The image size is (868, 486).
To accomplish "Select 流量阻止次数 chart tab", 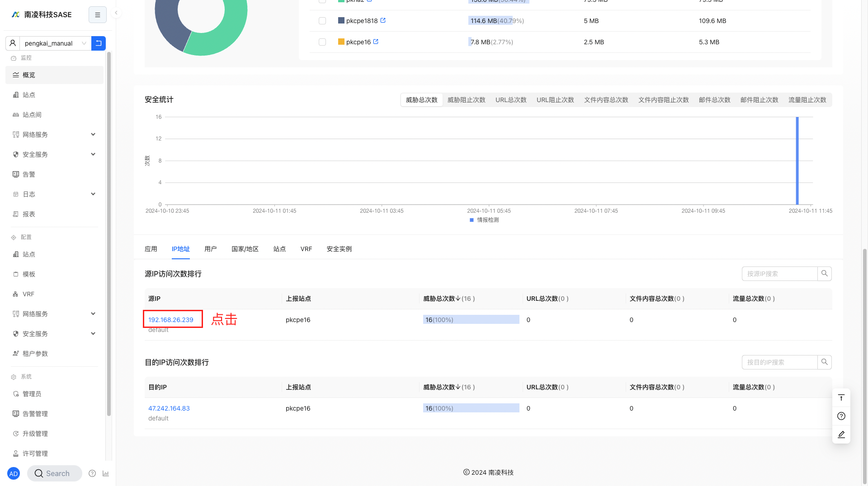I will pyautogui.click(x=807, y=100).
